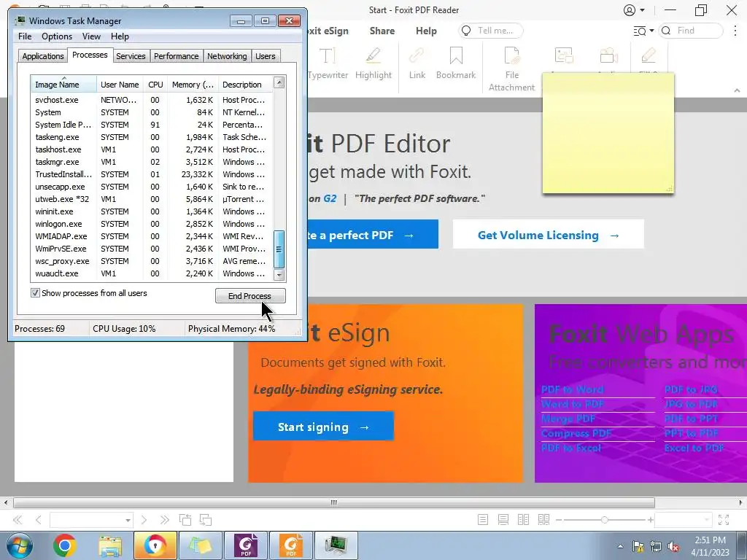The height and width of the screenshot is (560, 747).
Task: Click the End Process button
Action: [x=250, y=296]
